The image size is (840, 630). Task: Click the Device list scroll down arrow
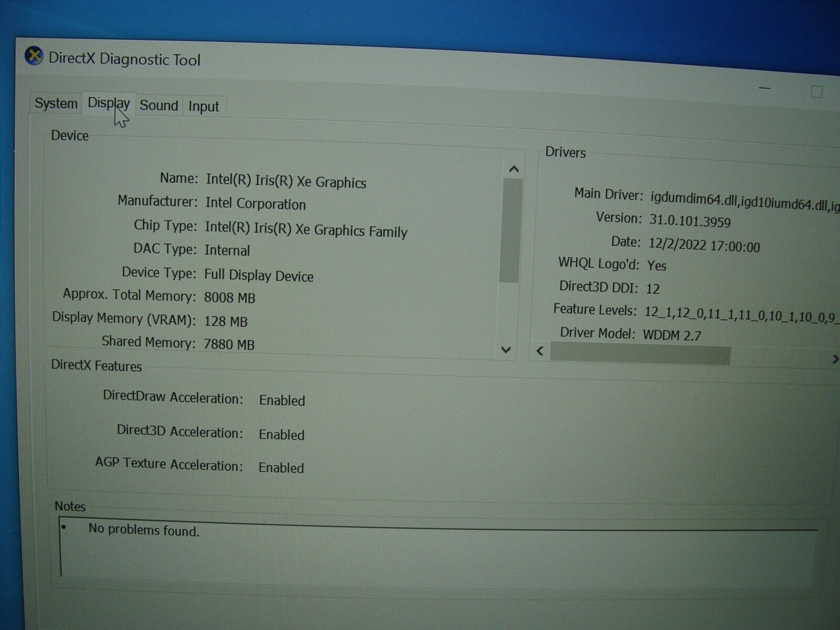pyautogui.click(x=506, y=350)
